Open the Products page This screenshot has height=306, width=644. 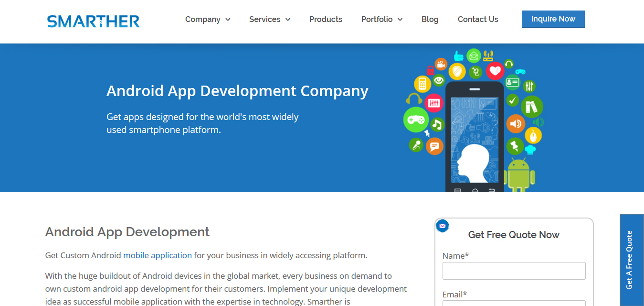[326, 20]
